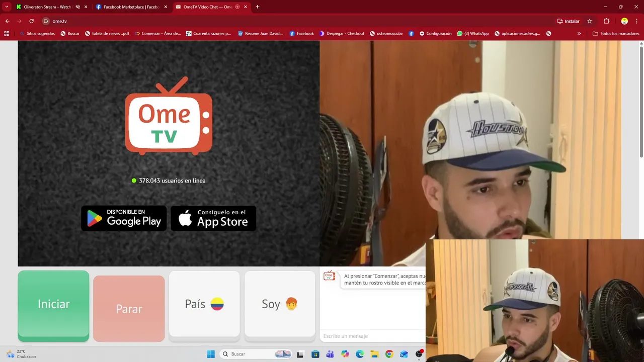Switch to Oliveraton Stream tab

point(47,7)
